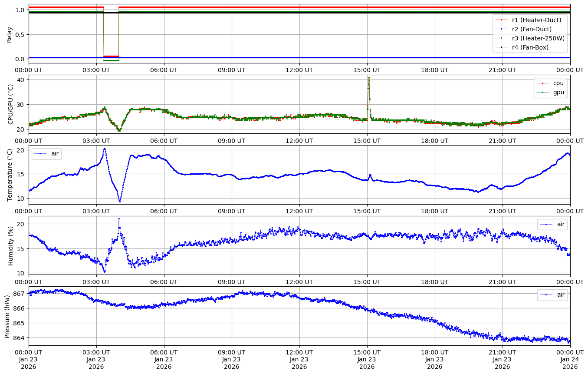Click the CPU/GPU (°C) y-axis label
This screenshot has height=374, width=588.
click(10, 104)
